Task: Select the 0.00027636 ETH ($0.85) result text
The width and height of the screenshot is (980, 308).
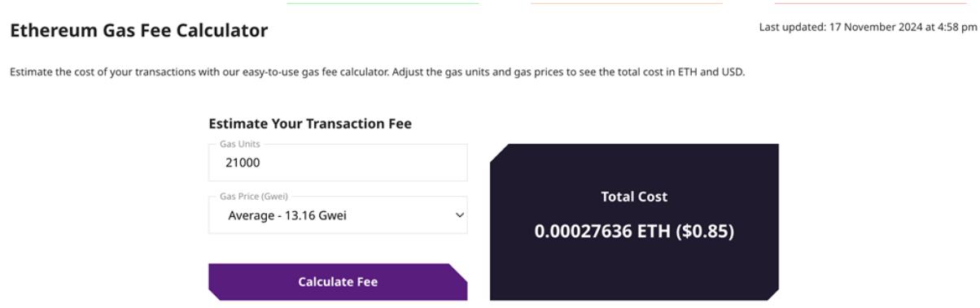Action: pyautogui.click(x=634, y=232)
